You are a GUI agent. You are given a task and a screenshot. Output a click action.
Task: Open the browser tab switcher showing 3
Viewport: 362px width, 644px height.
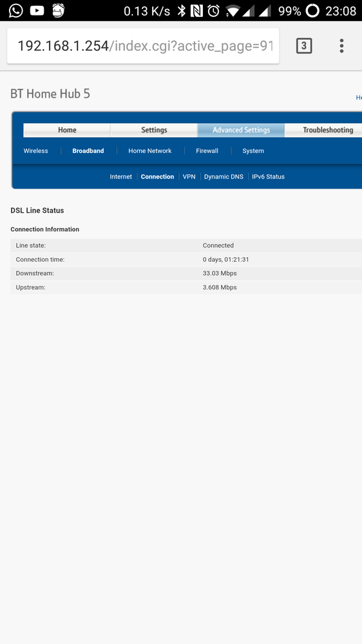tap(304, 46)
